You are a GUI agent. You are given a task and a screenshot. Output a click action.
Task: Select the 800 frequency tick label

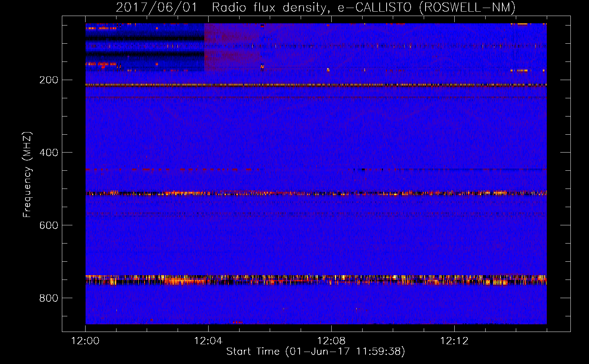[x=49, y=298]
